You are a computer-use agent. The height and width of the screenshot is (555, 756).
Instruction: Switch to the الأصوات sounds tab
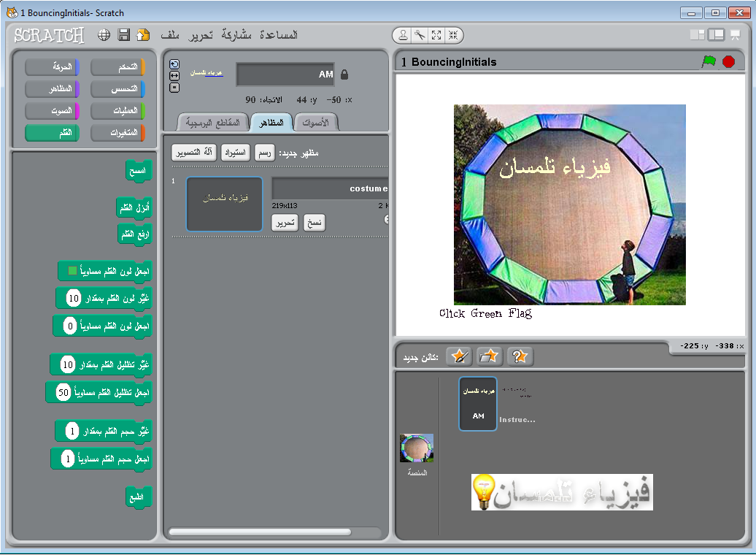click(318, 122)
